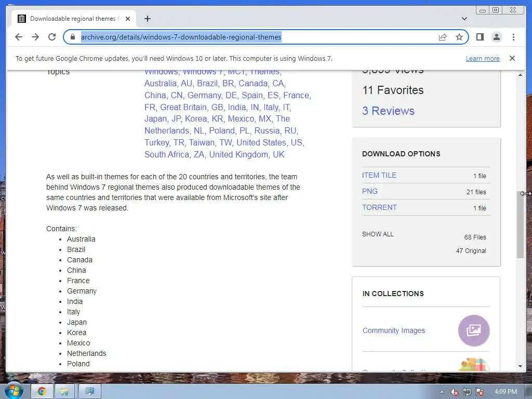Open the Learn more link
This screenshot has width=532, height=399.
[x=483, y=58]
